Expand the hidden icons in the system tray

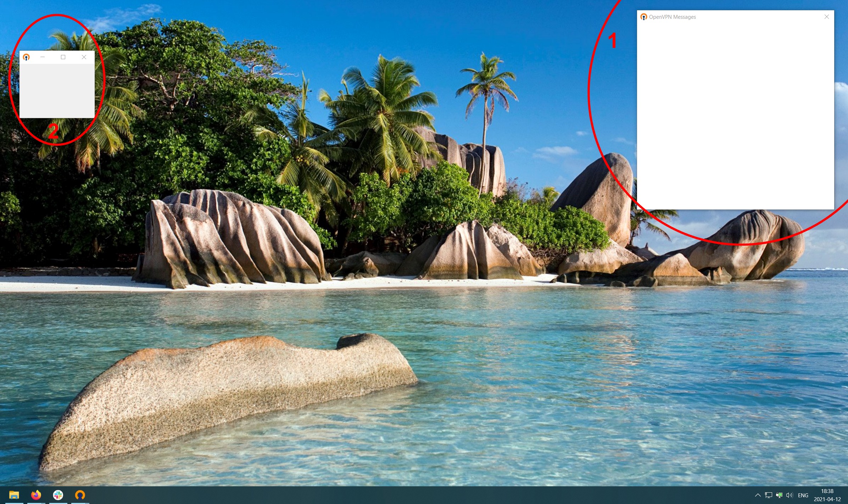758,495
